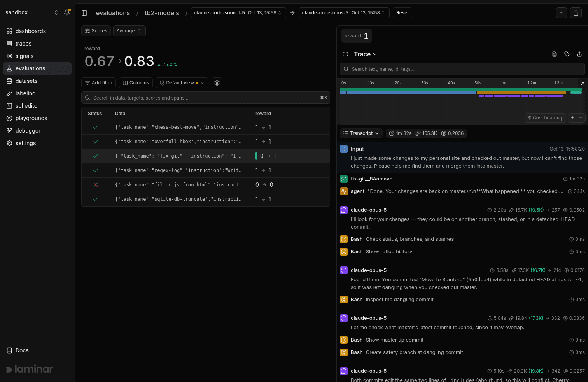The image size is (588, 382).
Task: Click the top-right share evaluation icon
Action: point(576,13)
